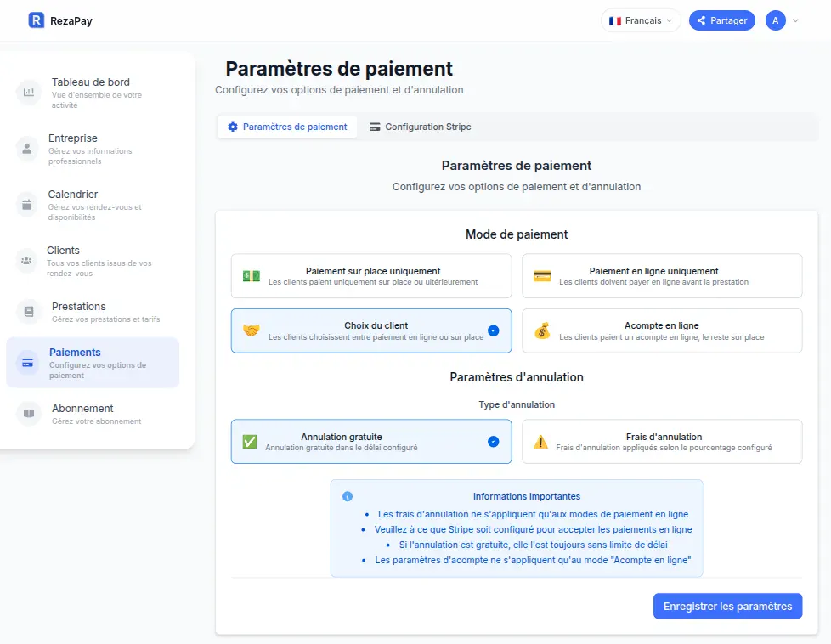Viewport: 831px width, 644px height.
Task: Click the blue check on Choix du client
Action: [494, 330]
